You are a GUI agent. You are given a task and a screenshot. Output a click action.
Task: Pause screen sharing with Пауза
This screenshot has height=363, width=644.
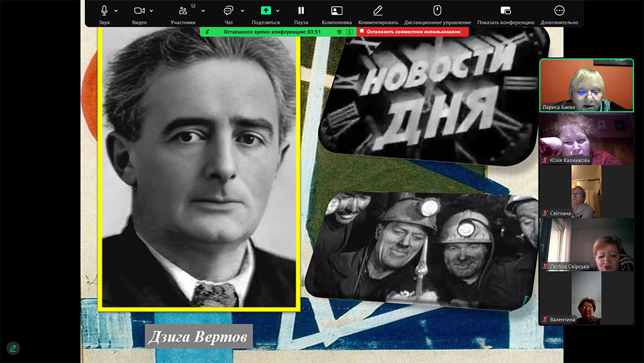[301, 11]
